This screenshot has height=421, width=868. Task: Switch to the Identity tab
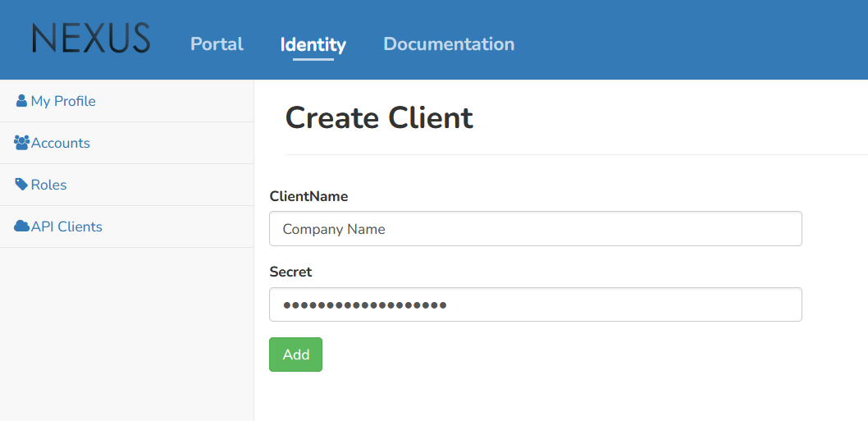[x=313, y=44]
